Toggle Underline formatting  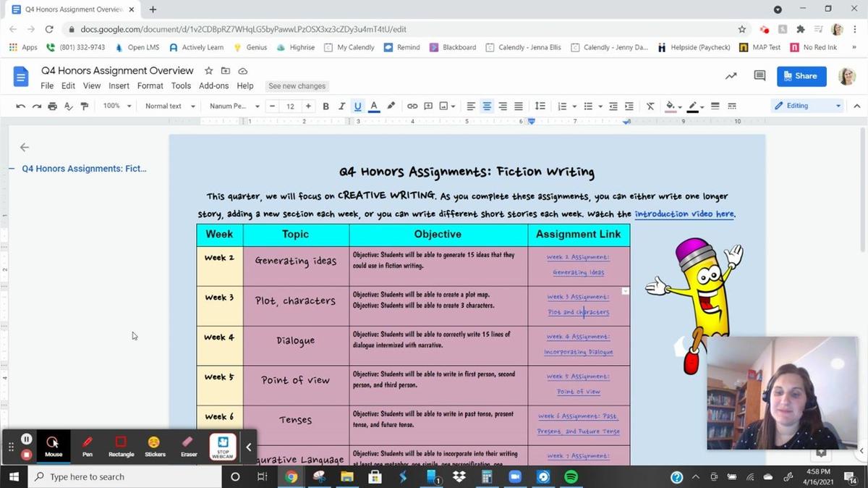(357, 106)
